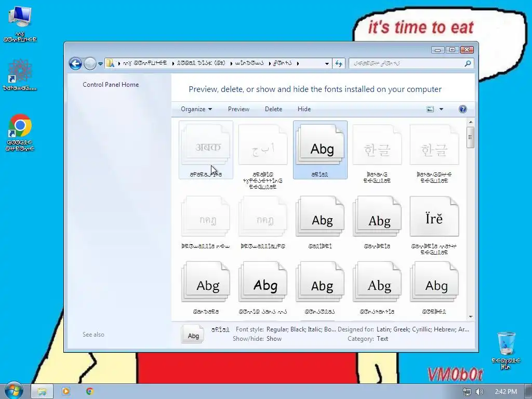Click Preview in the toolbar
The height and width of the screenshot is (399, 532).
[x=238, y=109]
